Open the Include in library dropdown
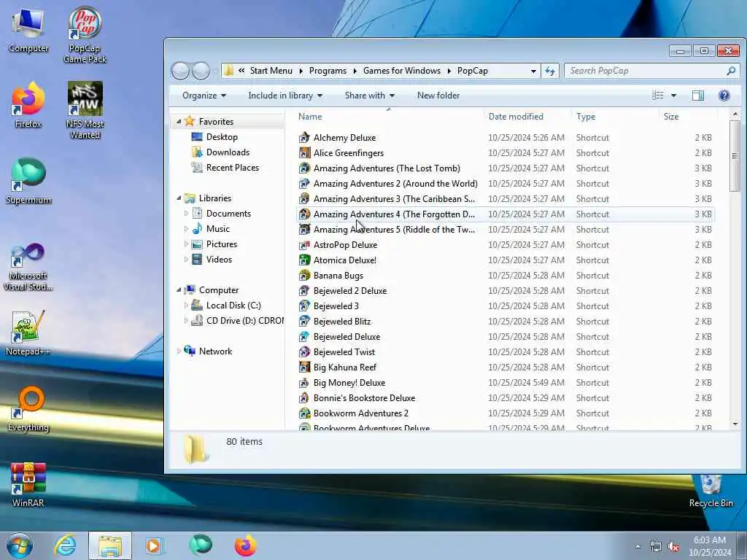This screenshot has height=560, width=747. 285,96
